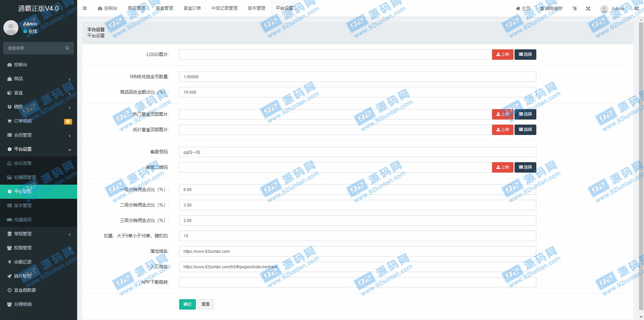Switch to the 盲盒订单 top tab
Image resolution: width=644 pixels, height=320 pixels.
(x=192, y=8)
